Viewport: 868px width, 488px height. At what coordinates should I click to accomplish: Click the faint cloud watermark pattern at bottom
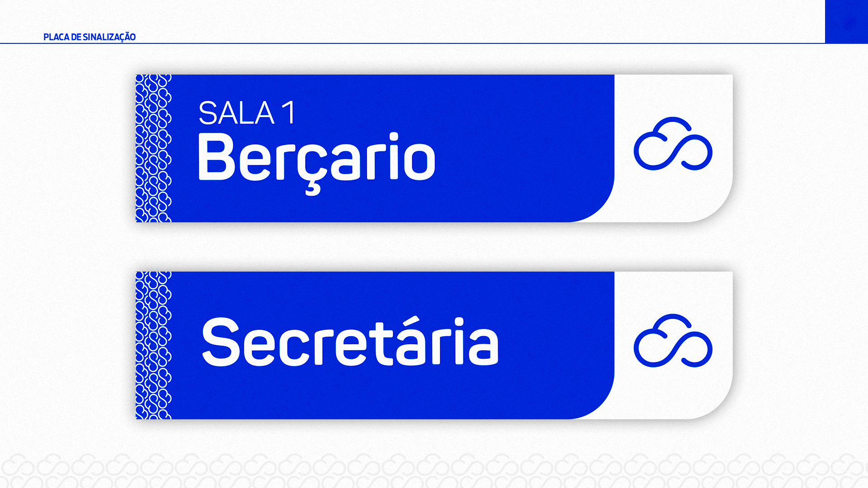(x=434, y=470)
